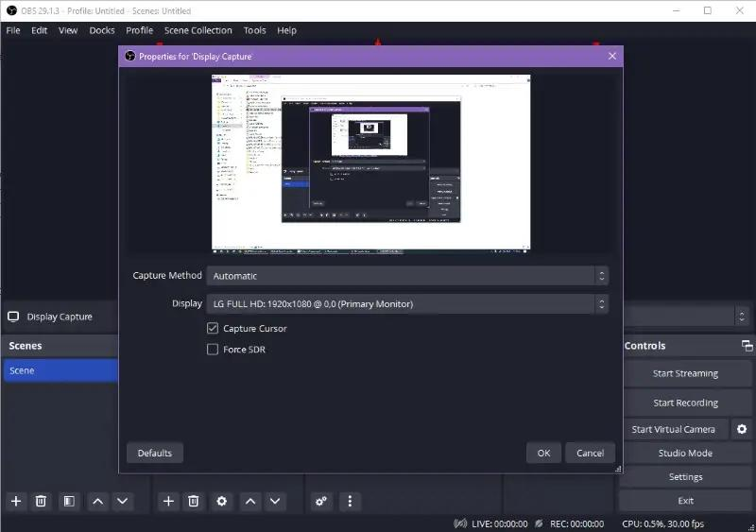756x532 pixels.
Task: Open the Tools menu
Action: 254,30
